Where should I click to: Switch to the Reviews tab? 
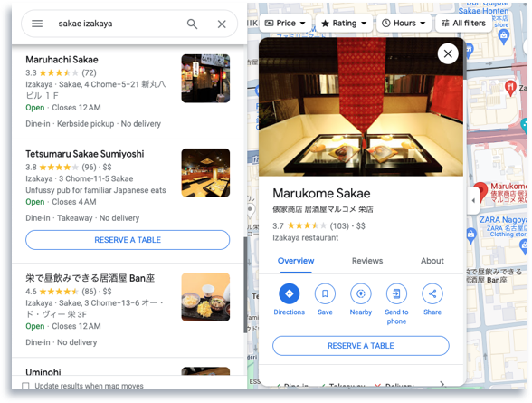367,261
